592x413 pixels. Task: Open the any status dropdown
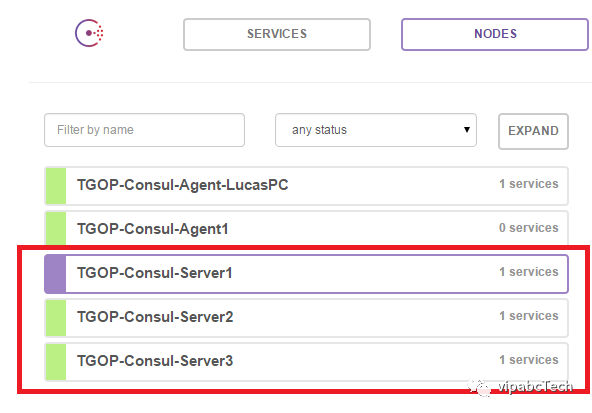[x=376, y=130]
